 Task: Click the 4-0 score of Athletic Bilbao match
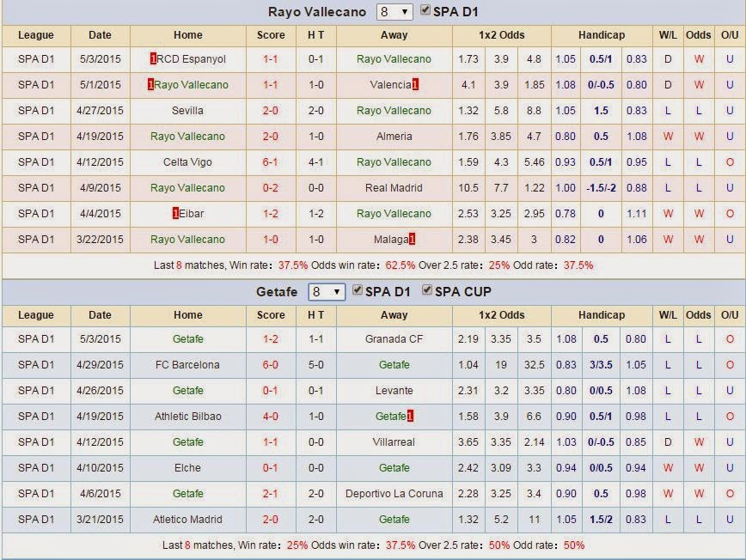270,416
